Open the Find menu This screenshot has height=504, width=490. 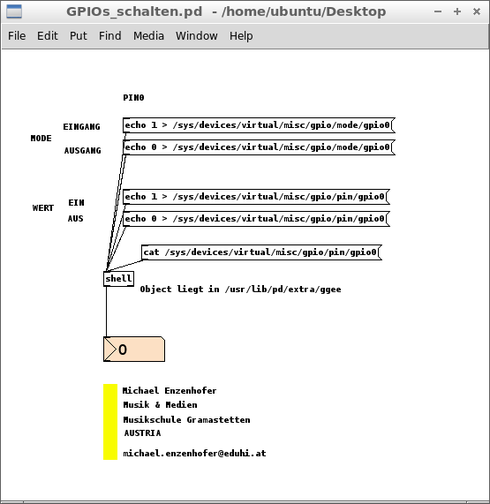tap(110, 36)
